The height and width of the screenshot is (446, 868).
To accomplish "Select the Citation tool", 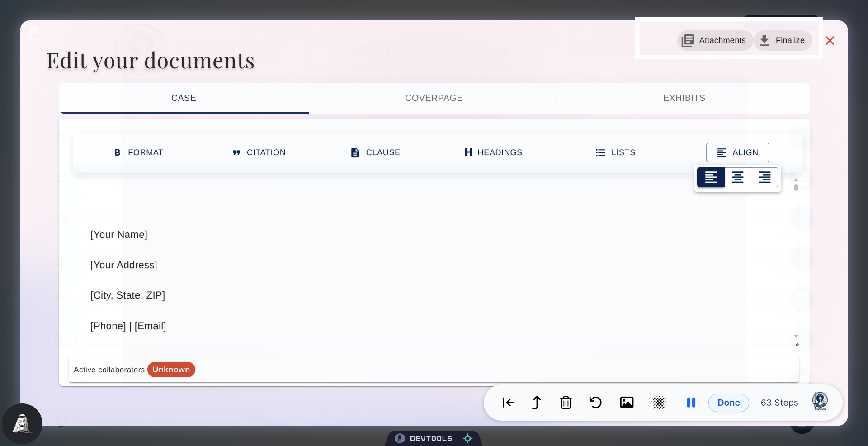I will 259,152.
